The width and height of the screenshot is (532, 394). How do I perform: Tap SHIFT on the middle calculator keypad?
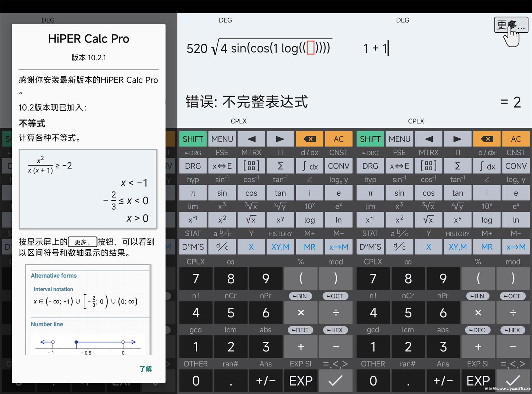[193, 139]
